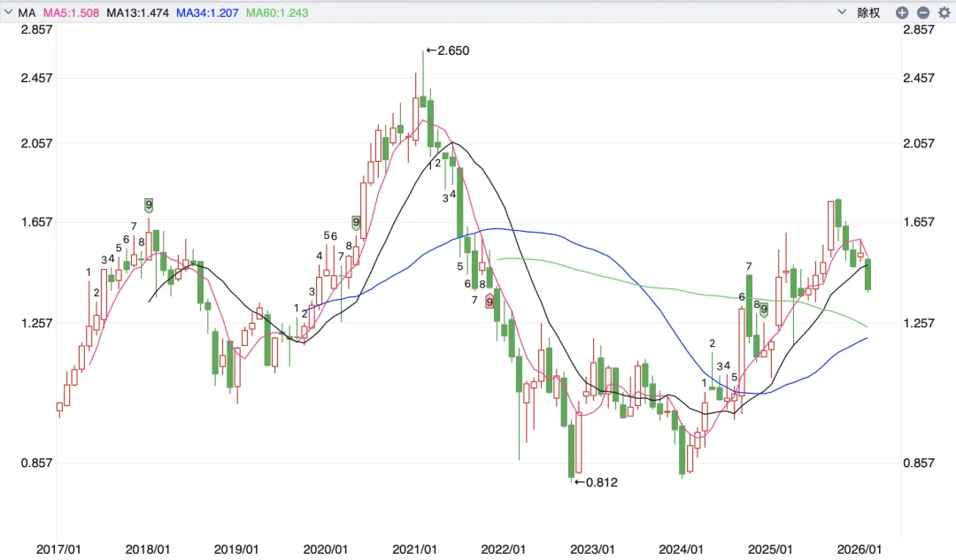Click the 2017/01 date axis label
The width and height of the screenshot is (956, 560).
point(58,549)
